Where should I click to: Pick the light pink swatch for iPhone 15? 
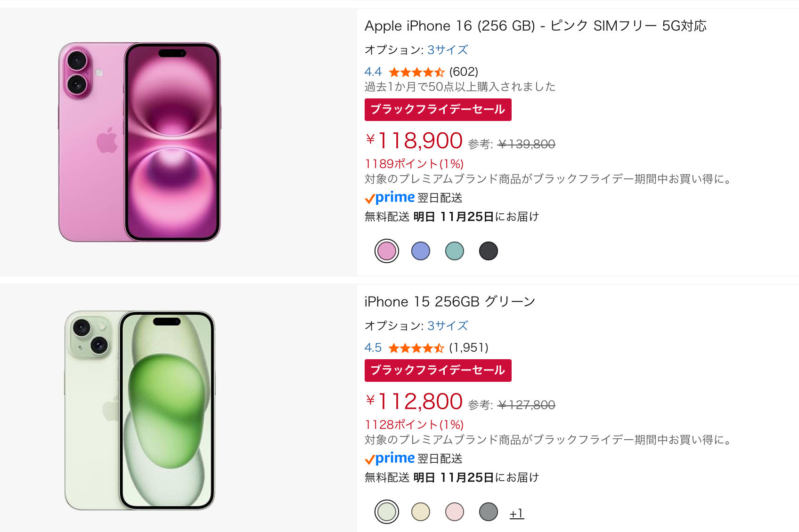455,512
